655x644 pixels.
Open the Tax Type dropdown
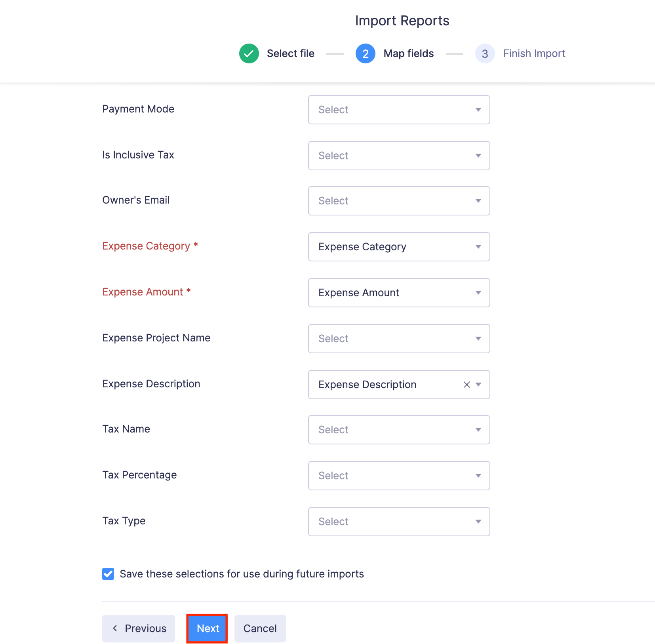399,522
